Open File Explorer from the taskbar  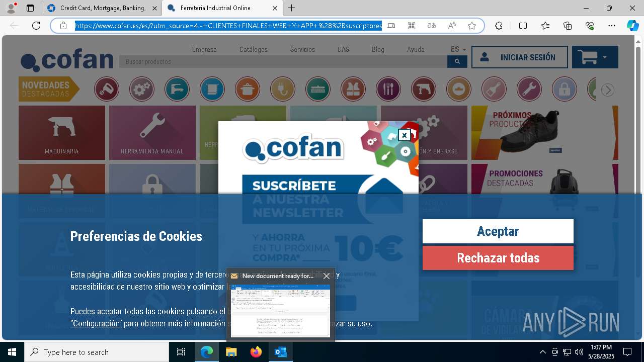coord(231,352)
